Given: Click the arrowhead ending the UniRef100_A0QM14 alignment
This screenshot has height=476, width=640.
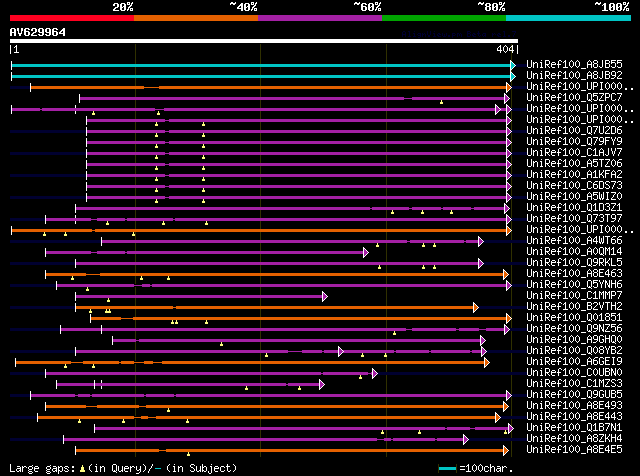Looking at the screenshot, I should [366, 253].
